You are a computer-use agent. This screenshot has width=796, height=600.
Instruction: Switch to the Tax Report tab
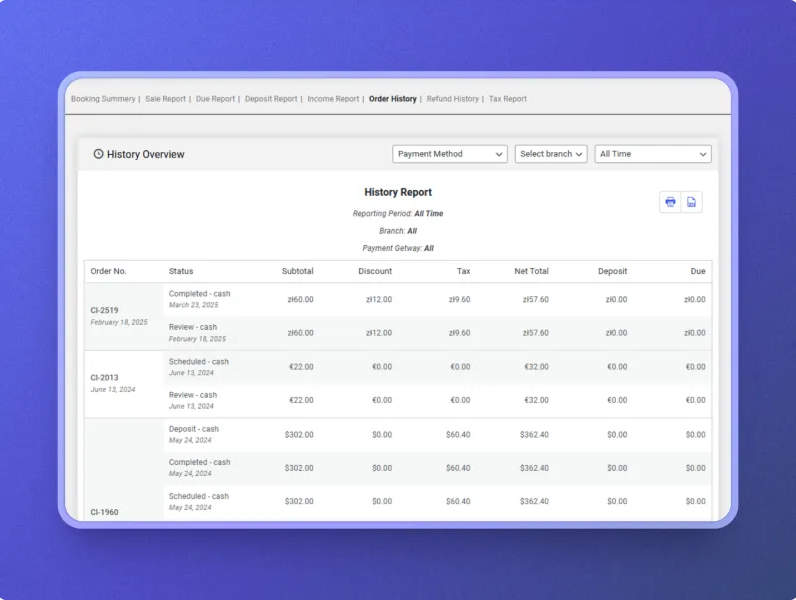[x=507, y=99]
